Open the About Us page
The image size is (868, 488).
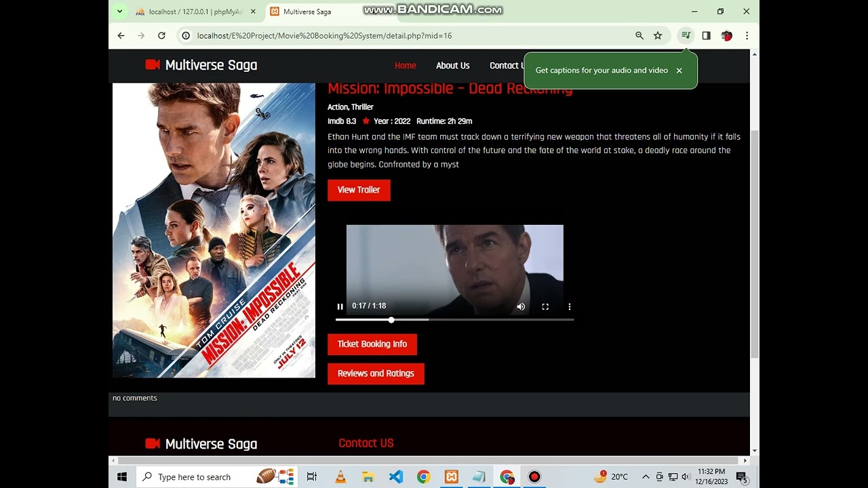453,66
